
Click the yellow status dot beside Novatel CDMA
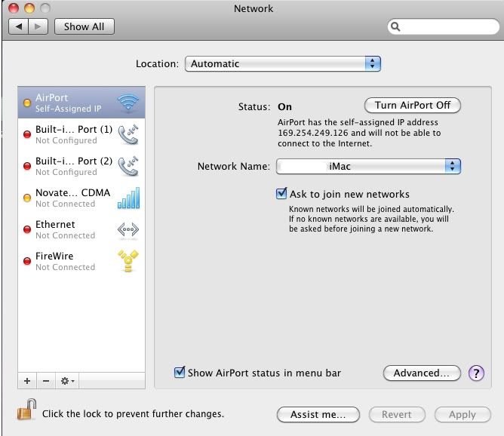pos(27,198)
